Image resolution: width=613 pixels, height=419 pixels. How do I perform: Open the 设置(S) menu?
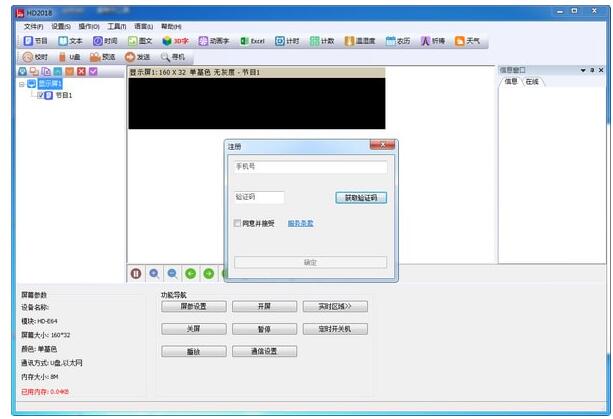point(61,27)
